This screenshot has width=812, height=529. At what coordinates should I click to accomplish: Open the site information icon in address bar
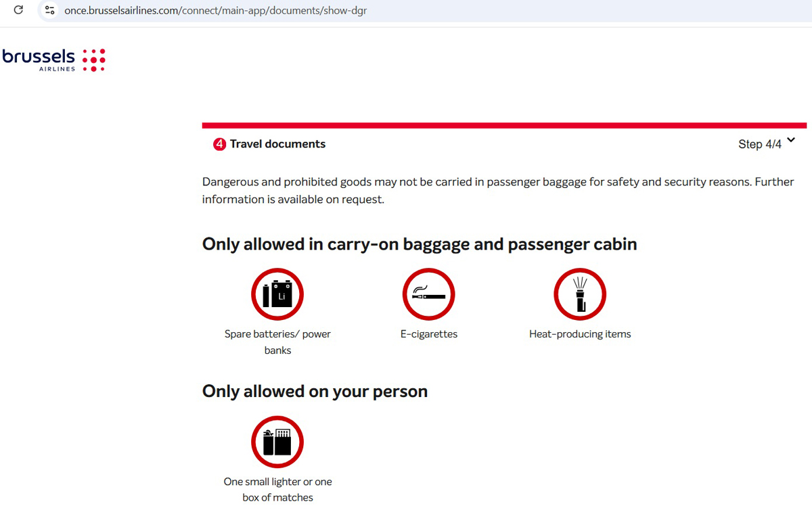[49, 10]
